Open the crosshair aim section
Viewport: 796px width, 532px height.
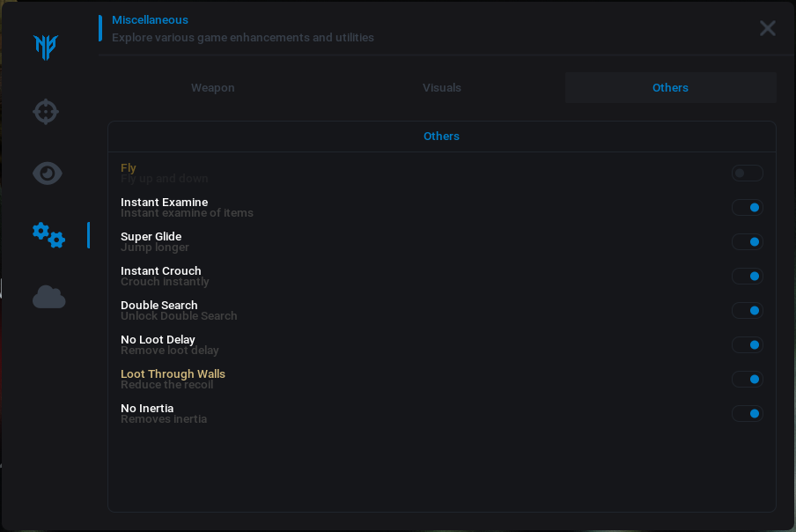coord(46,112)
